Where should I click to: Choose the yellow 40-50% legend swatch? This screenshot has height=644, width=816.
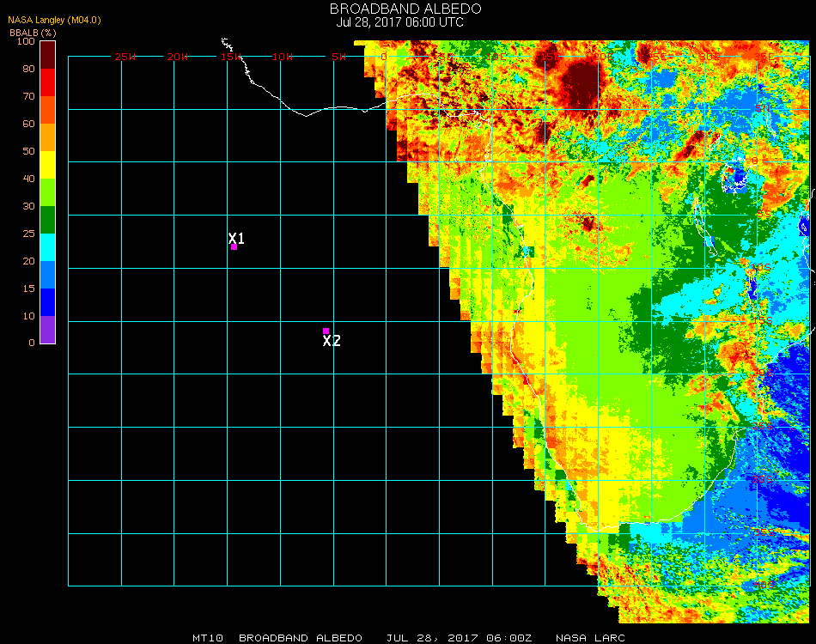[x=47, y=165]
